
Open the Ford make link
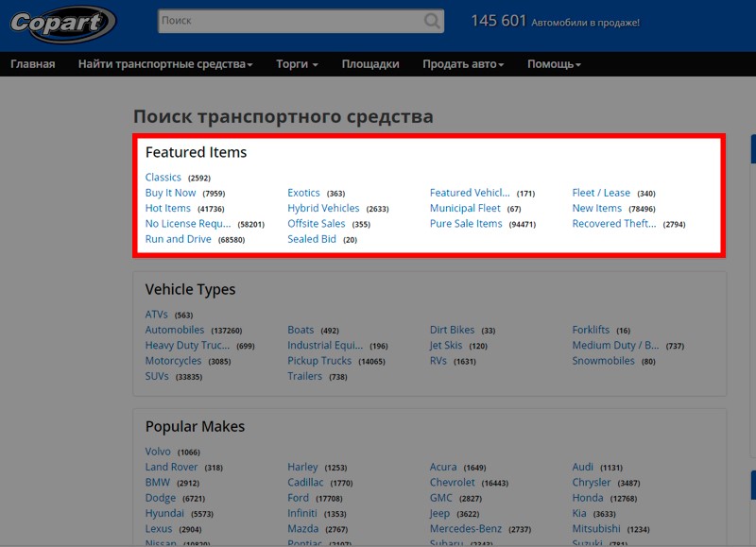point(298,498)
